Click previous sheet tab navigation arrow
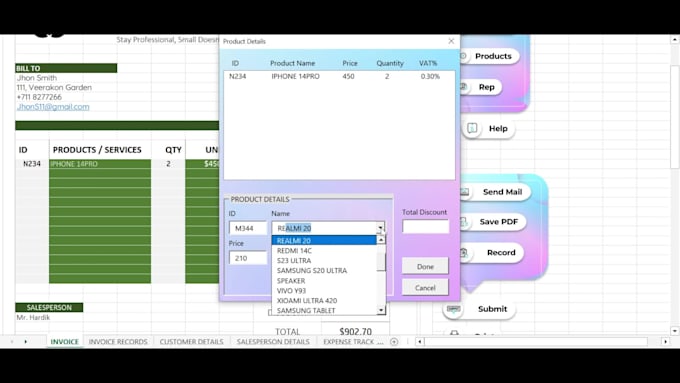680x383 pixels. pos(12,342)
